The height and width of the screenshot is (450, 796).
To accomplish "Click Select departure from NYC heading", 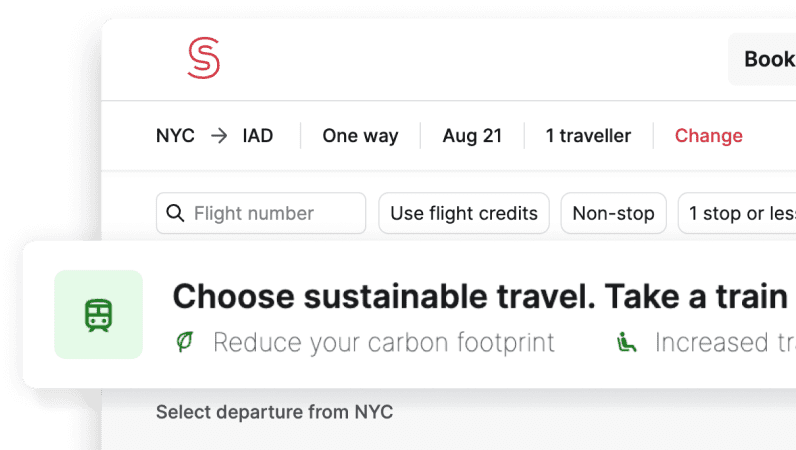I will (275, 412).
